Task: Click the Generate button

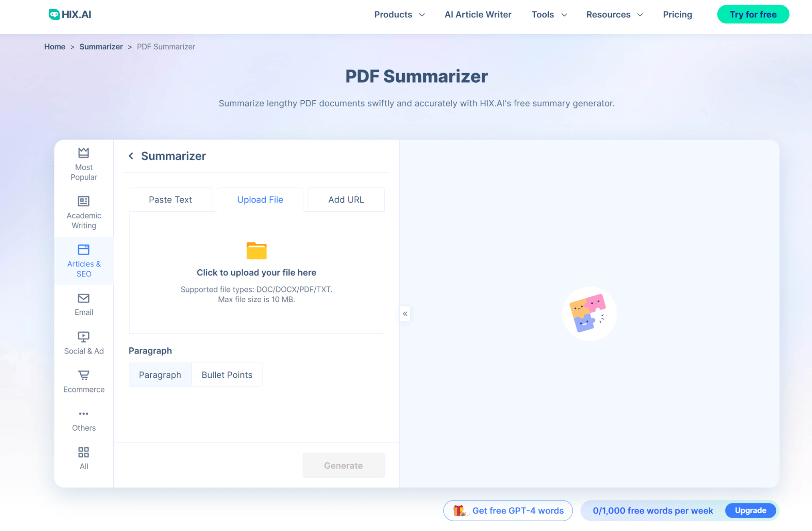Action: [x=343, y=465]
